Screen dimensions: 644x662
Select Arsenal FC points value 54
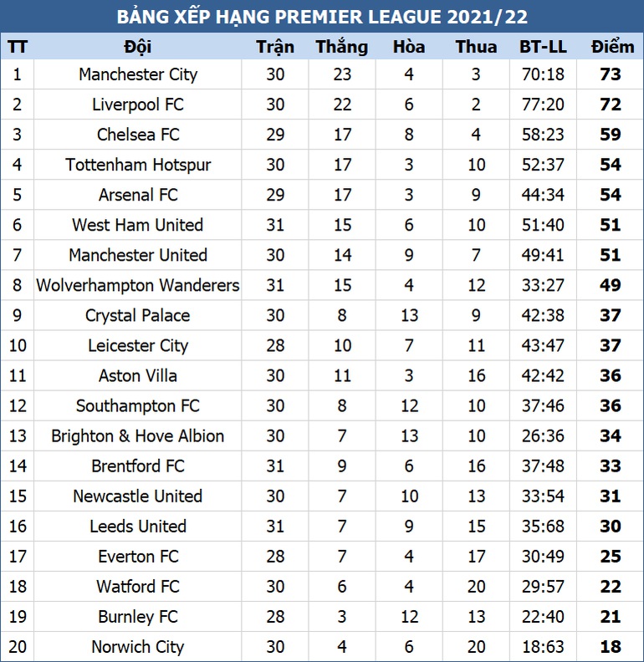click(x=611, y=195)
